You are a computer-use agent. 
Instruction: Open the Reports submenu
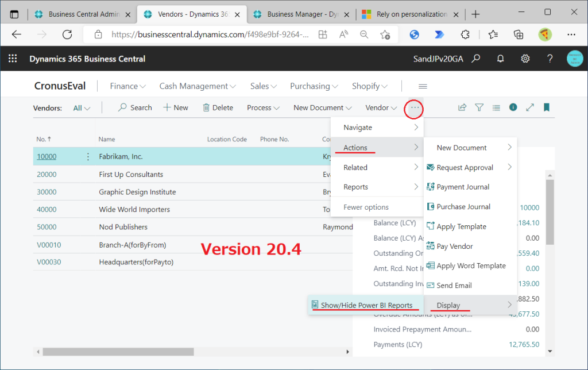[x=377, y=187]
